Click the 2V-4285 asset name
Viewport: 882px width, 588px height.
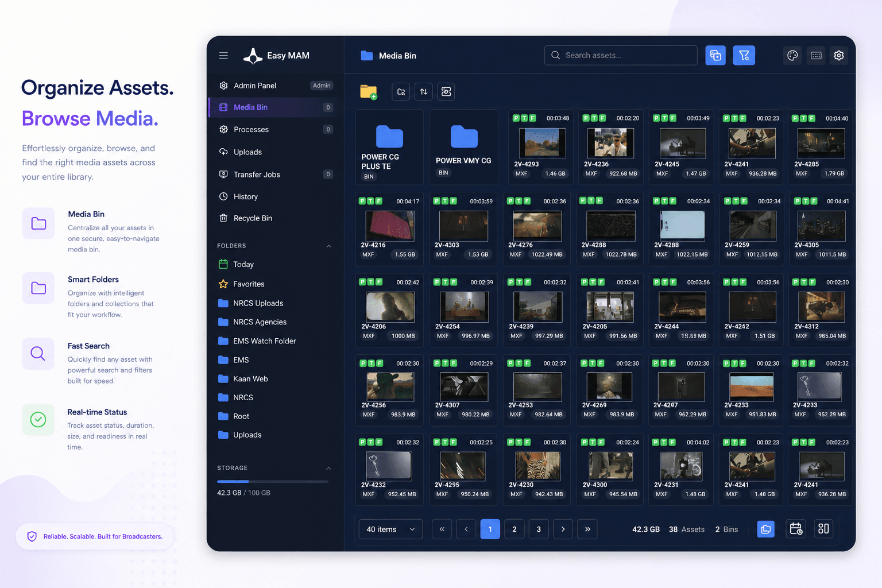point(806,164)
